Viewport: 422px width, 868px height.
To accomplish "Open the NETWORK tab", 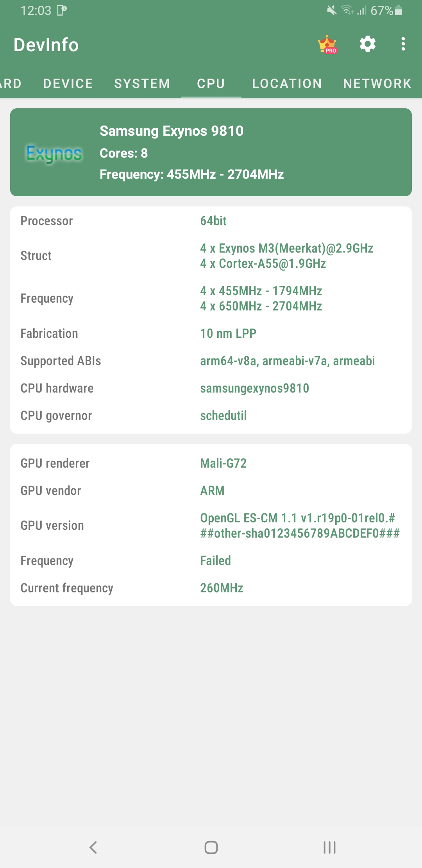I will [377, 83].
